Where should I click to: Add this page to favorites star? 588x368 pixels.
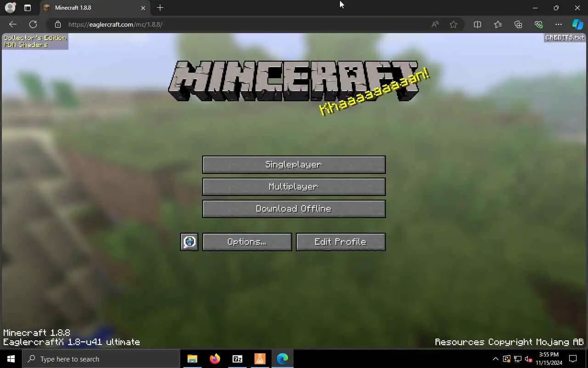click(453, 24)
